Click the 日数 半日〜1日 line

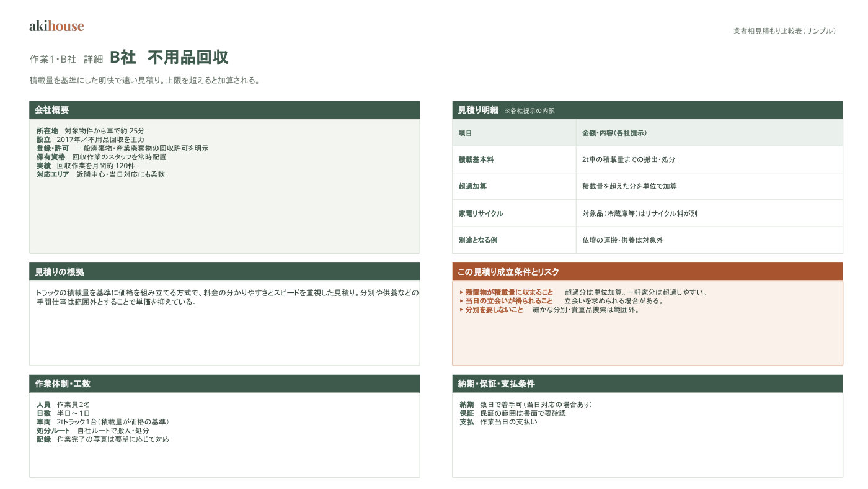63,413
